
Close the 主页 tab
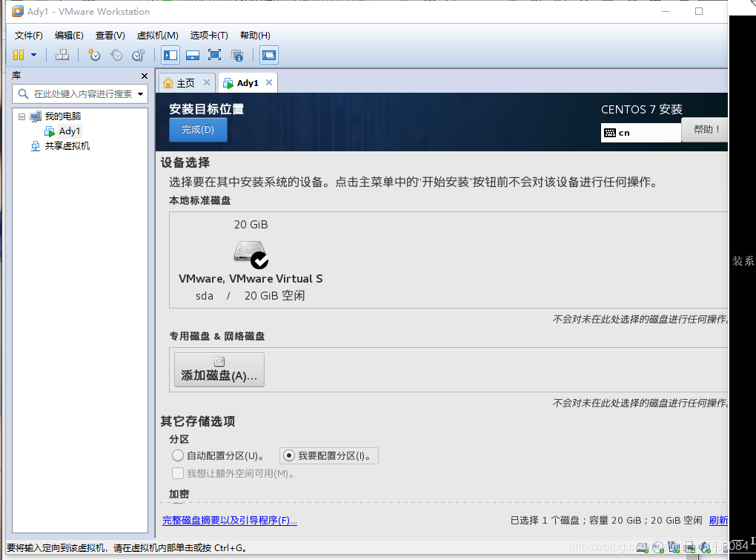pyautogui.click(x=206, y=82)
